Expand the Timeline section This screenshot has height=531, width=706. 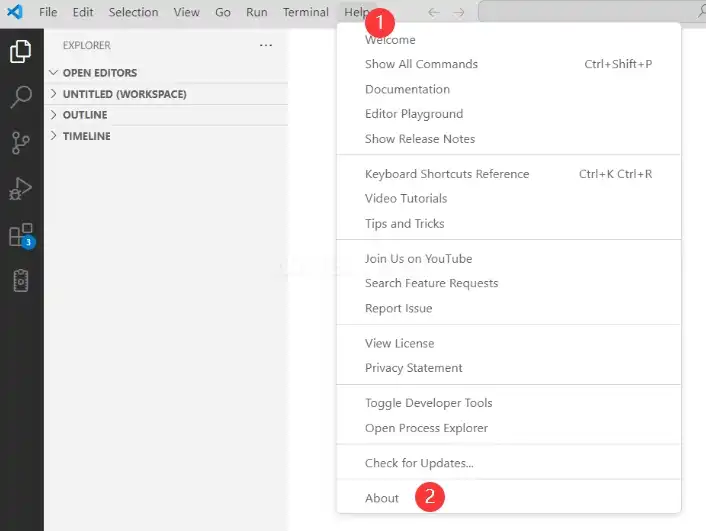click(x=86, y=136)
